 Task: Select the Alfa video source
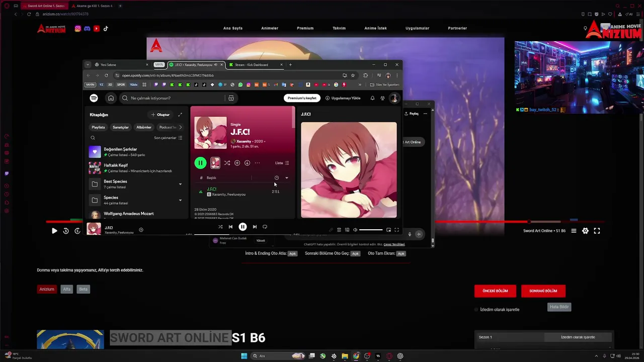point(66,289)
